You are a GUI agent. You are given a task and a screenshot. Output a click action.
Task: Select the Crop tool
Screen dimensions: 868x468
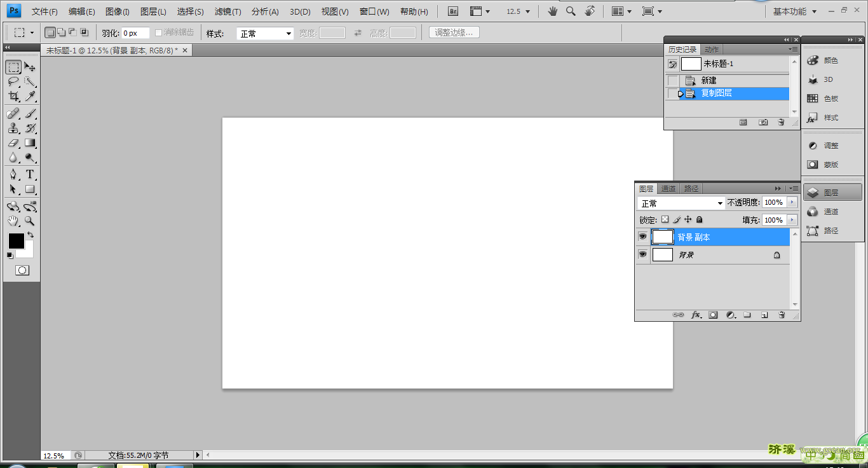(x=13, y=97)
